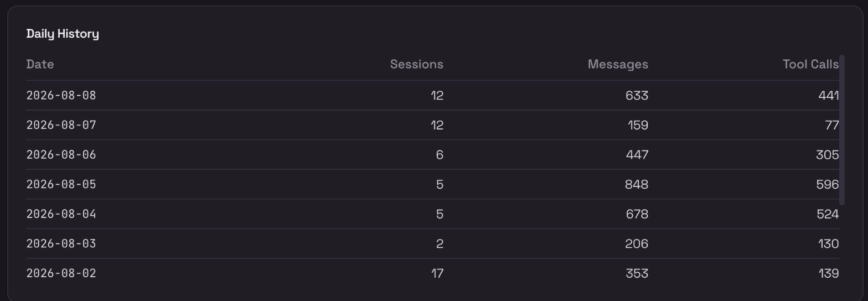
Task: Click the 848 messages value
Action: [637, 184]
